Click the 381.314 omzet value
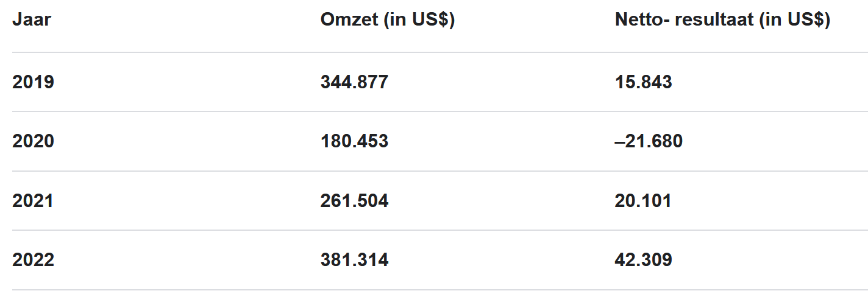The image size is (868, 302). pyautogui.click(x=354, y=261)
